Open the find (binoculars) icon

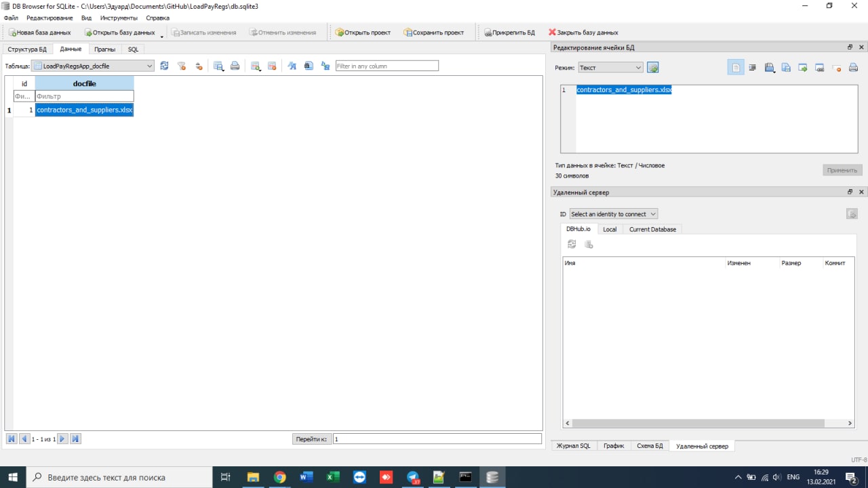pyautogui.click(x=309, y=66)
